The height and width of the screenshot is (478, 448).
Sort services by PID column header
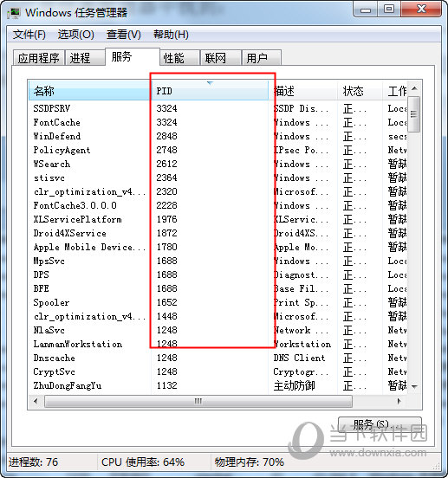pyautogui.click(x=210, y=91)
